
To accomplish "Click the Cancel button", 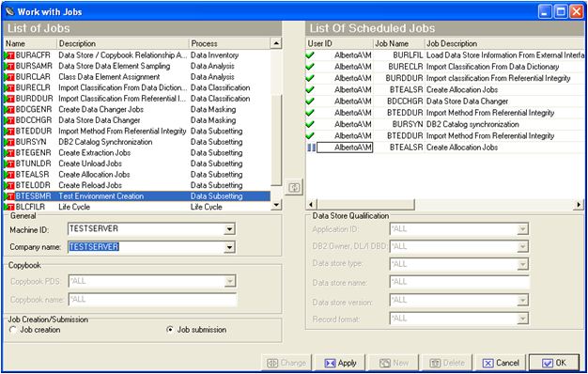I will tap(501, 363).
